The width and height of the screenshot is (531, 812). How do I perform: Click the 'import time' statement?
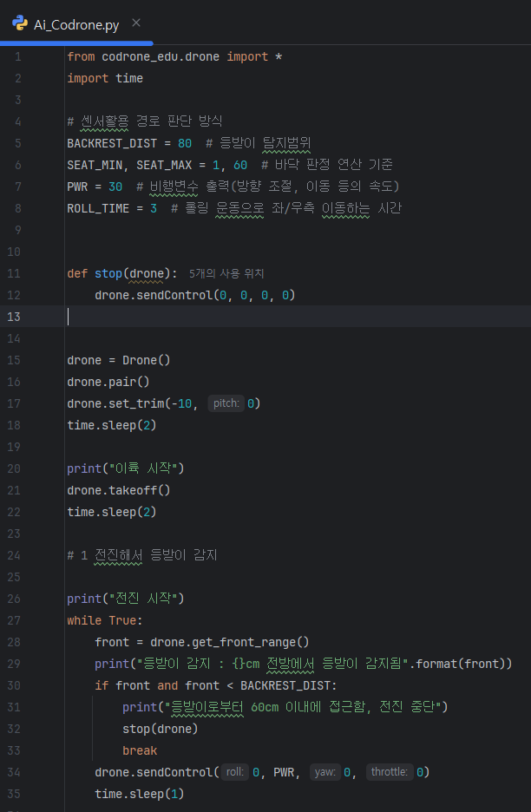(105, 78)
